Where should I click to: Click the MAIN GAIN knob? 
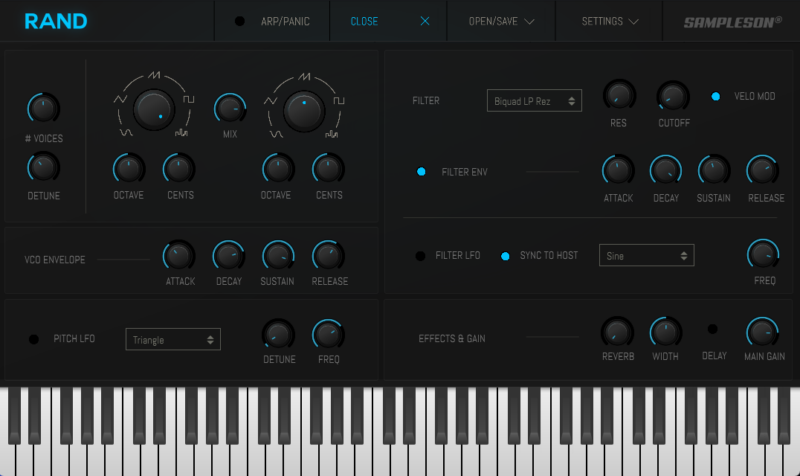coord(761,330)
